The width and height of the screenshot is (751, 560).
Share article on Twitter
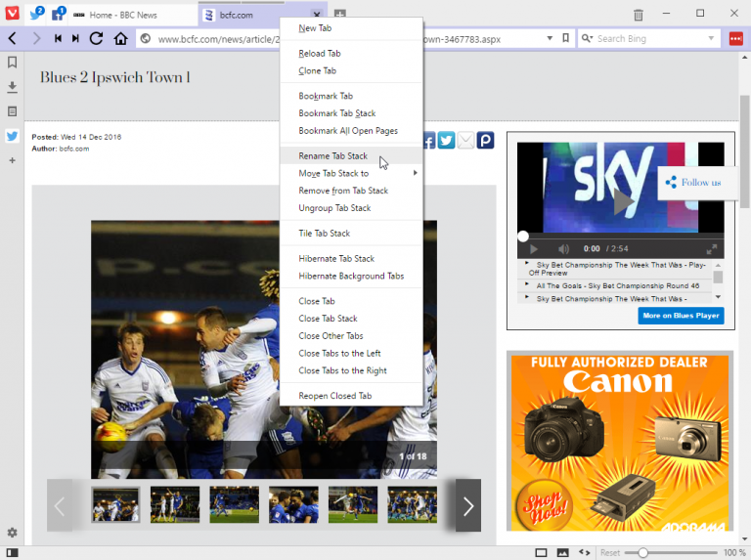tap(446, 140)
